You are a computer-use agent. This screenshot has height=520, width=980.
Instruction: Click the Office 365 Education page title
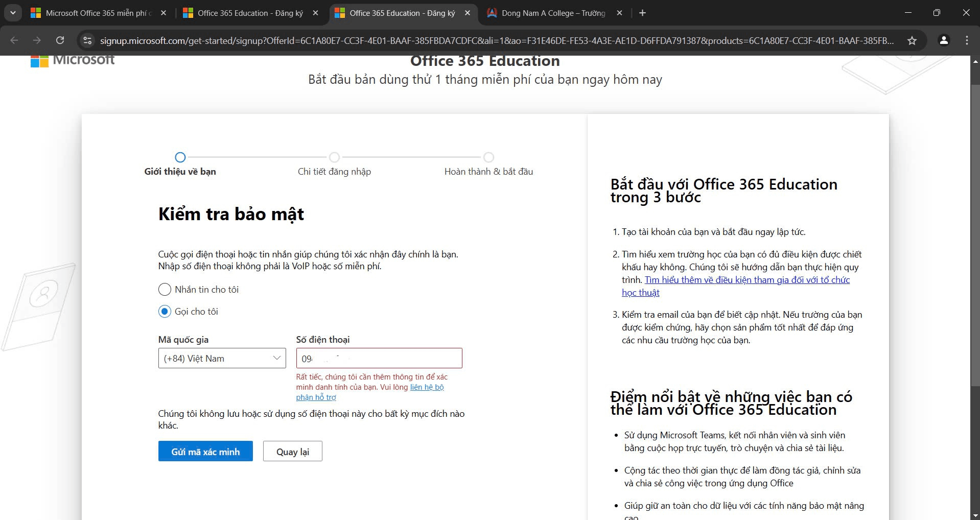485,61
